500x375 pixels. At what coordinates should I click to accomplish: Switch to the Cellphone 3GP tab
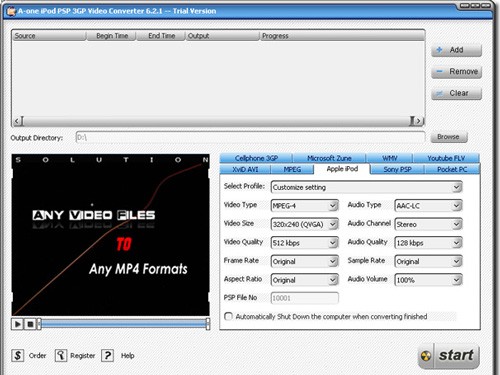(x=256, y=158)
